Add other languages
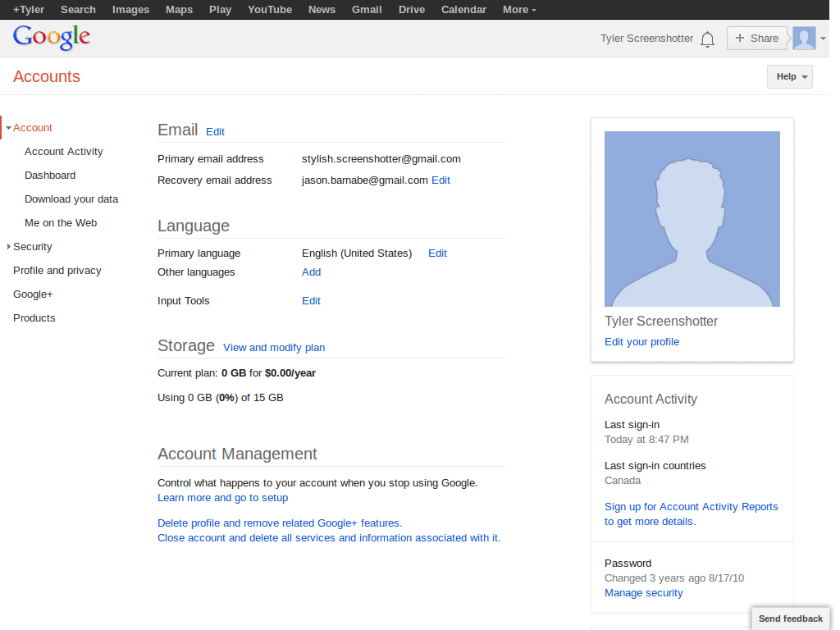 (x=311, y=272)
